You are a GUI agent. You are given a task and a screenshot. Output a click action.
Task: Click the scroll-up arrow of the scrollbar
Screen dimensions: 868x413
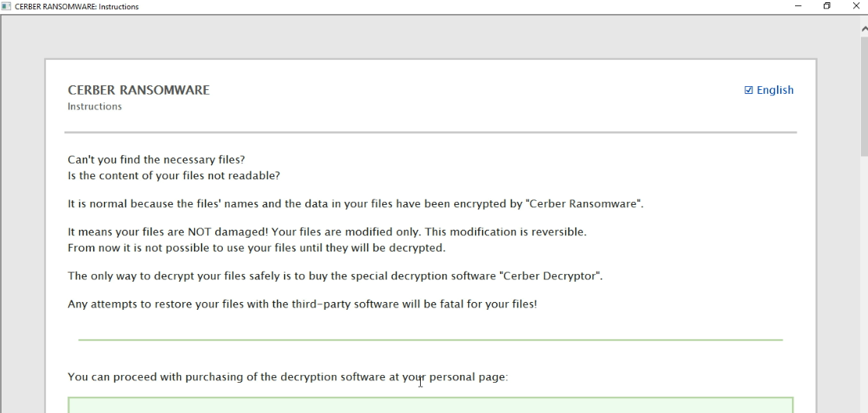coord(864,29)
